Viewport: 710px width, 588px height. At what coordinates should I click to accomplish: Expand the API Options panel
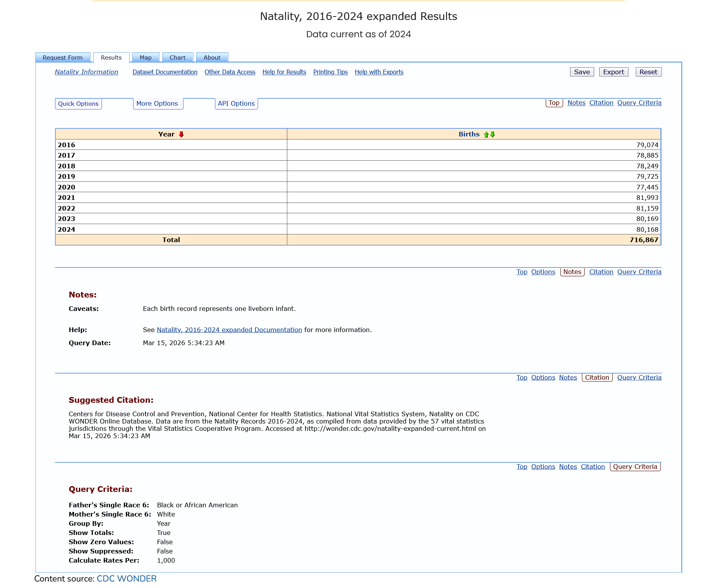(x=236, y=104)
